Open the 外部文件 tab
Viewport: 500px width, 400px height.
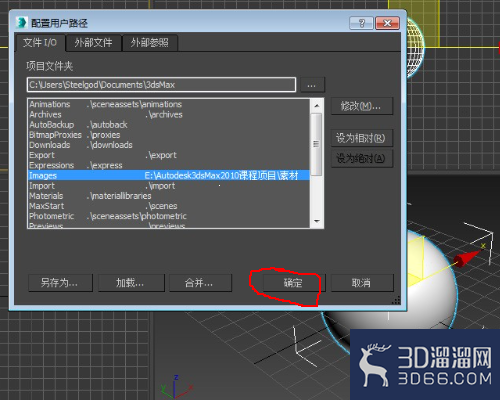(93, 43)
